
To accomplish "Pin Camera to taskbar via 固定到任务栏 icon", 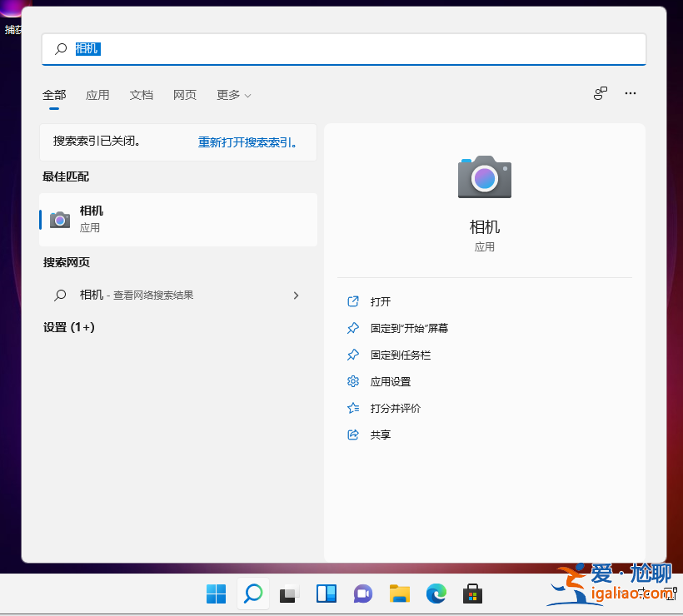I will pyautogui.click(x=353, y=355).
